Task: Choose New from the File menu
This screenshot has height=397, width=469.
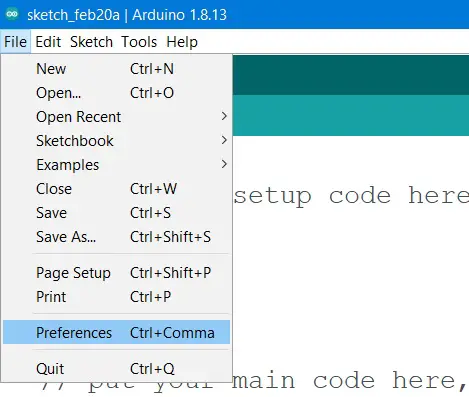Action: point(116,69)
